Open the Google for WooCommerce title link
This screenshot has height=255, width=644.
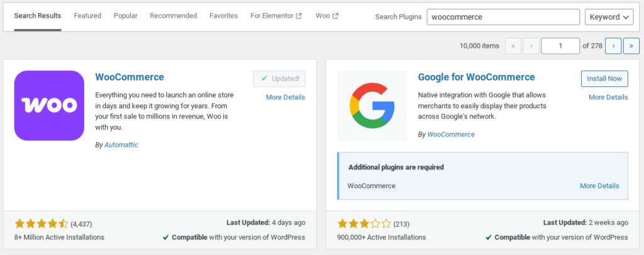[477, 77]
